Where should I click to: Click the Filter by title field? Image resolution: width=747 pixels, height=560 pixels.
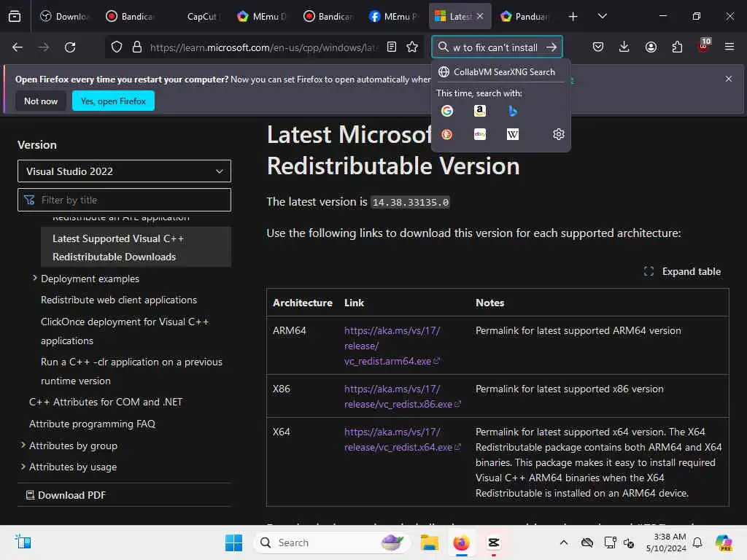click(x=124, y=200)
